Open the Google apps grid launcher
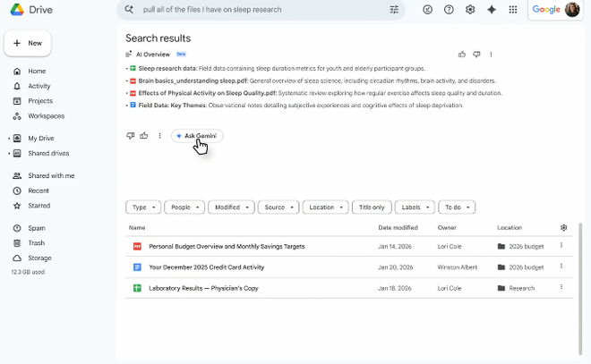 point(513,10)
